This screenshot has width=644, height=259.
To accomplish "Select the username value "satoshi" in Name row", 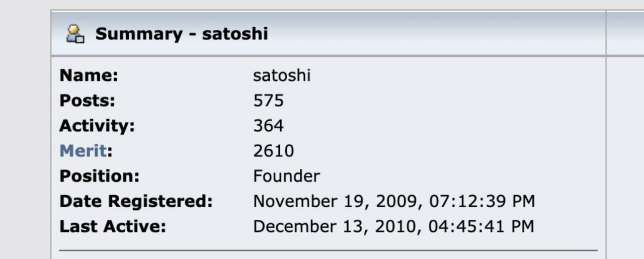I will [x=282, y=75].
